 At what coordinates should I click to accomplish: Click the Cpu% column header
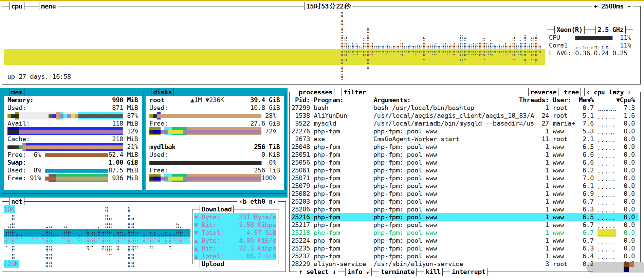(626, 100)
